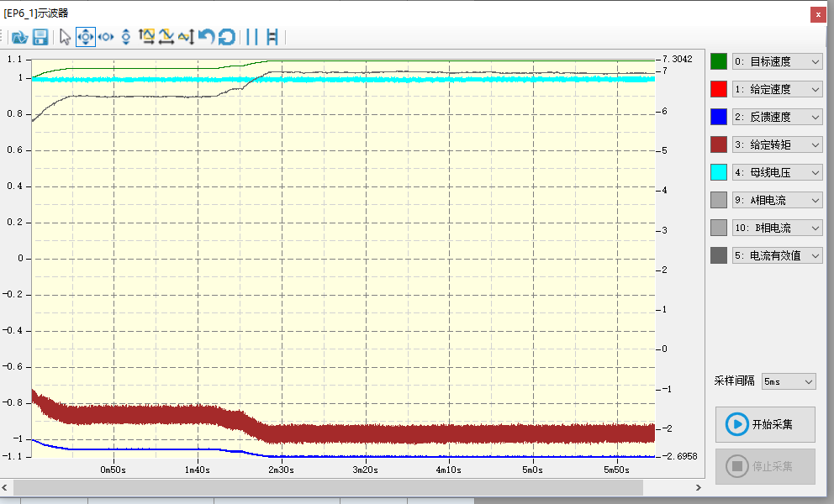This screenshot has height=504, width=834.
Task: Open the 采样间隔 sampling interval dropdown
Action: point(787,381)
